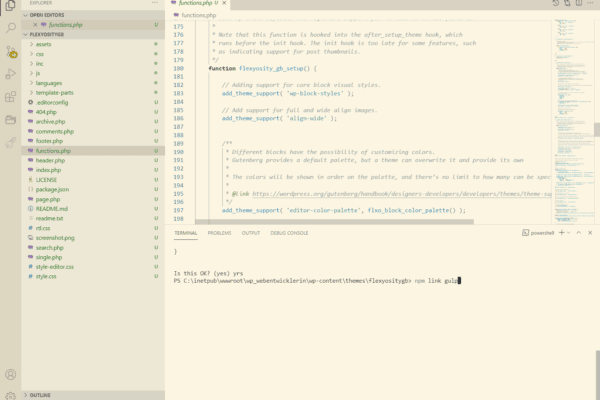Open style-editor.css in the file tree
This screenshot has width=600, height=400.
(x=93, y=267)
